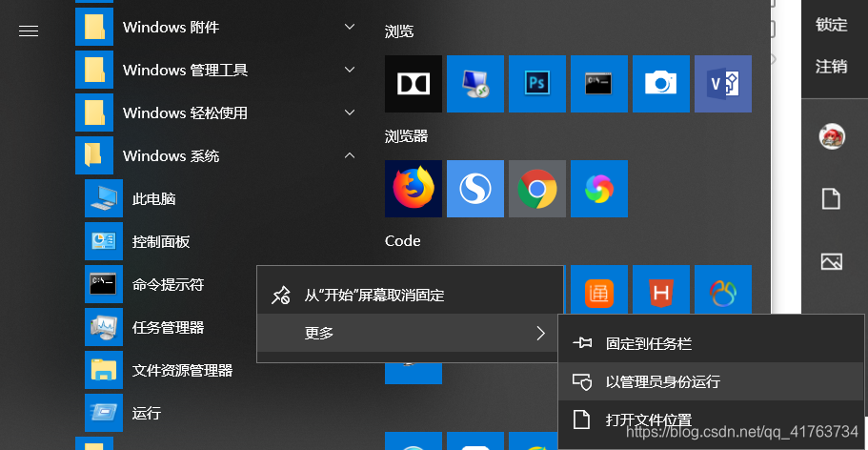The height and width of the screenshot is (450, 868).
Task: Choose 从"开始"屏幕取消固定 in the context menu
Action: [410, 296]
